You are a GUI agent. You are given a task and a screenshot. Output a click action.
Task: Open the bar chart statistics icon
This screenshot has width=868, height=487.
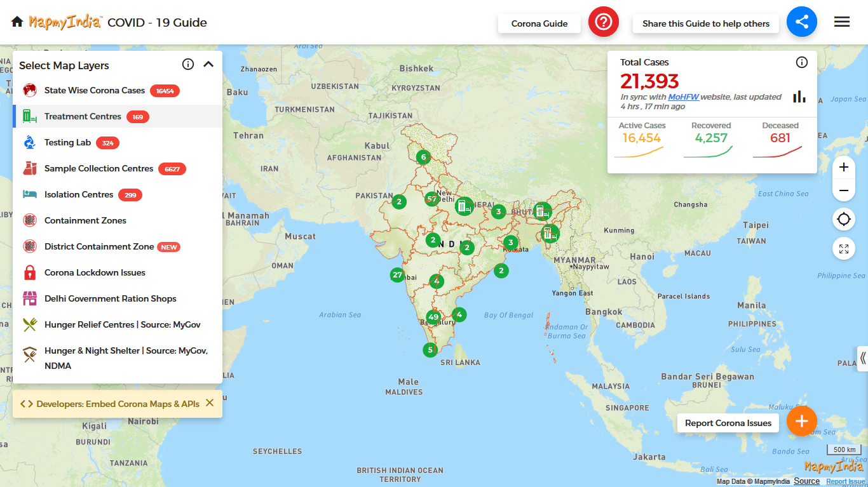point(799,97)
